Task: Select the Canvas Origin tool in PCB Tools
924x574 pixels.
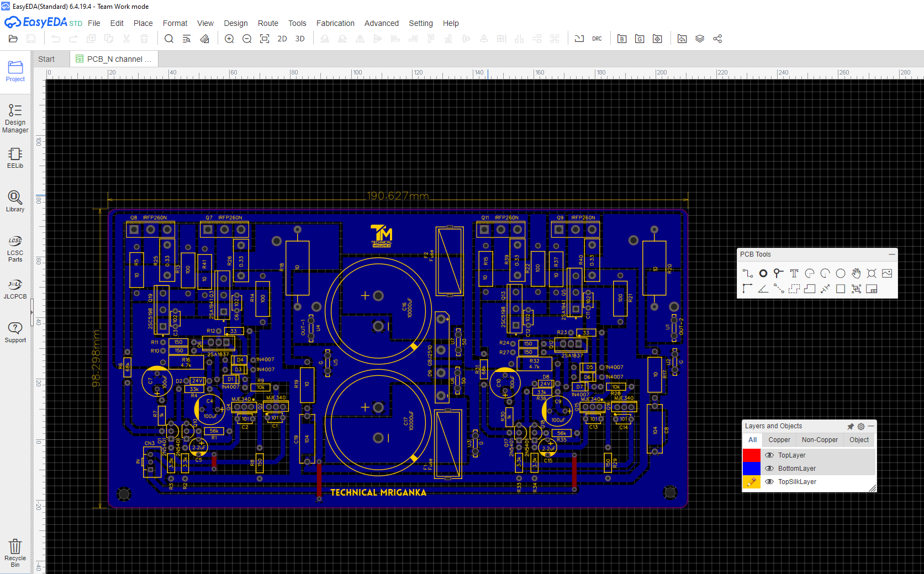Action: (748, 289)
